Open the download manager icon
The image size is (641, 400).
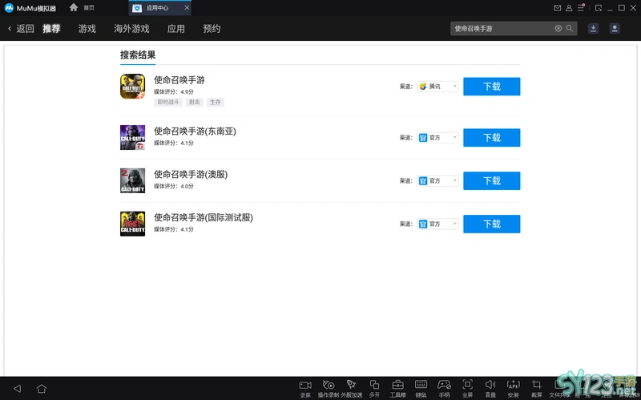(x=593, y=28)
